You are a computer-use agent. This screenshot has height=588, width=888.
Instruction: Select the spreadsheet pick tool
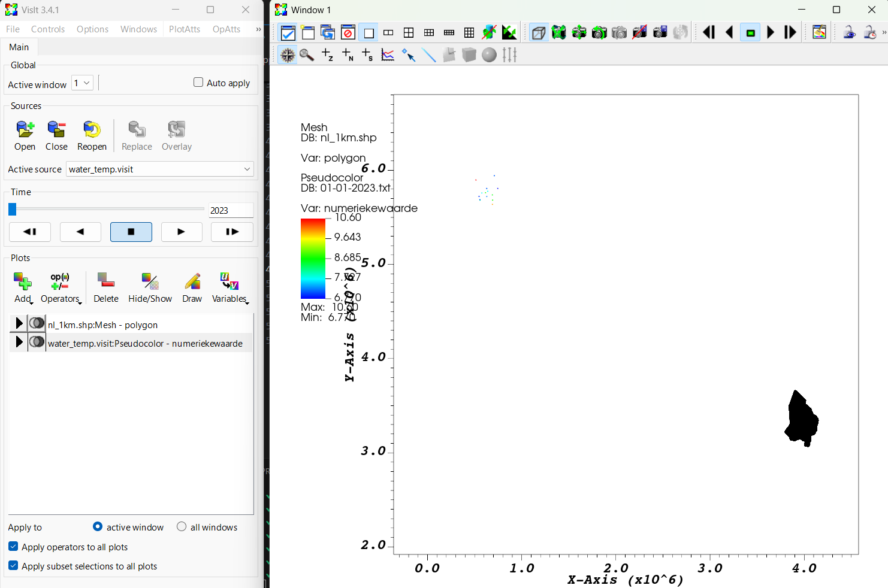pos(368,55)
